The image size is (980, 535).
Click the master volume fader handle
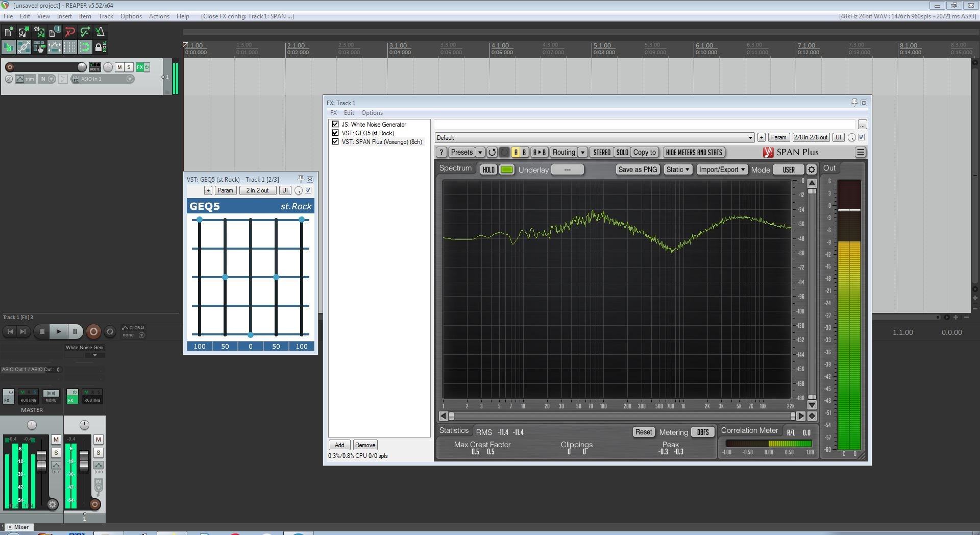click(x=41, y=460)
